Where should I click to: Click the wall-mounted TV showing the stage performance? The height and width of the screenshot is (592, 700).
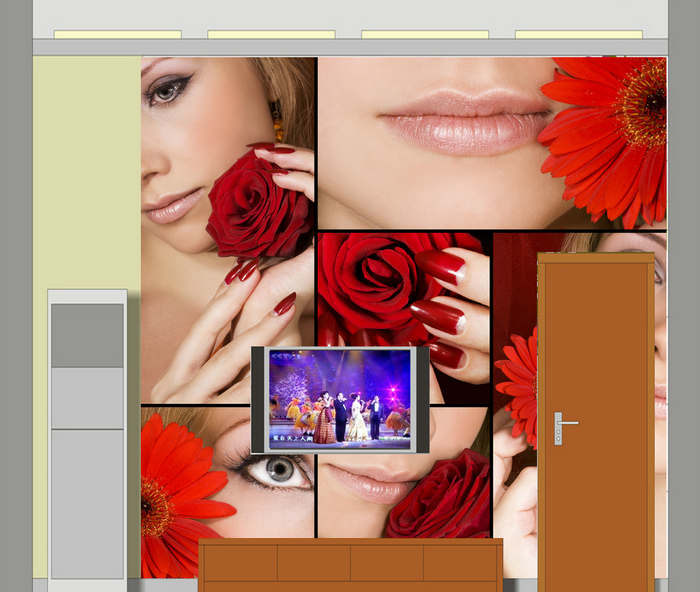[x=340, y=400]
